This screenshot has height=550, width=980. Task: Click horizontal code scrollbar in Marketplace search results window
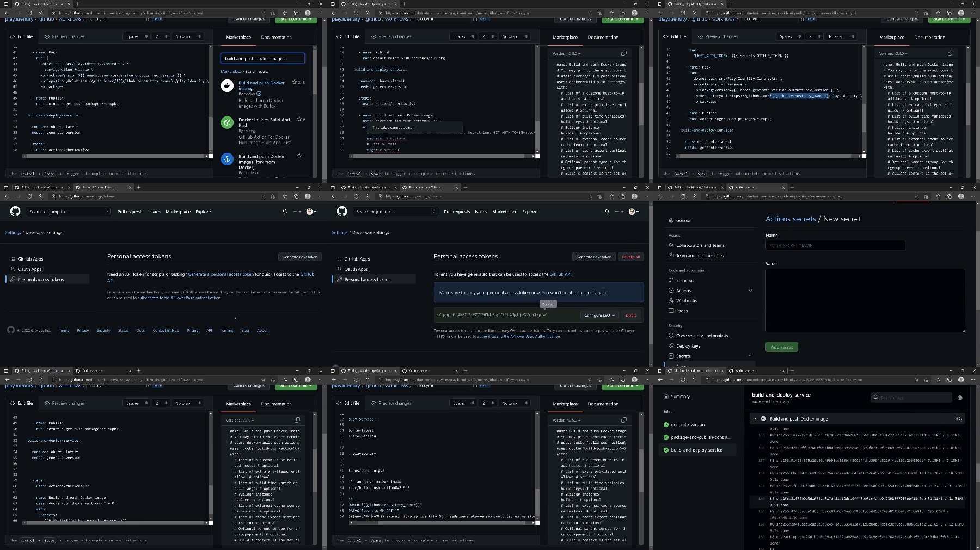coord(115,156)
